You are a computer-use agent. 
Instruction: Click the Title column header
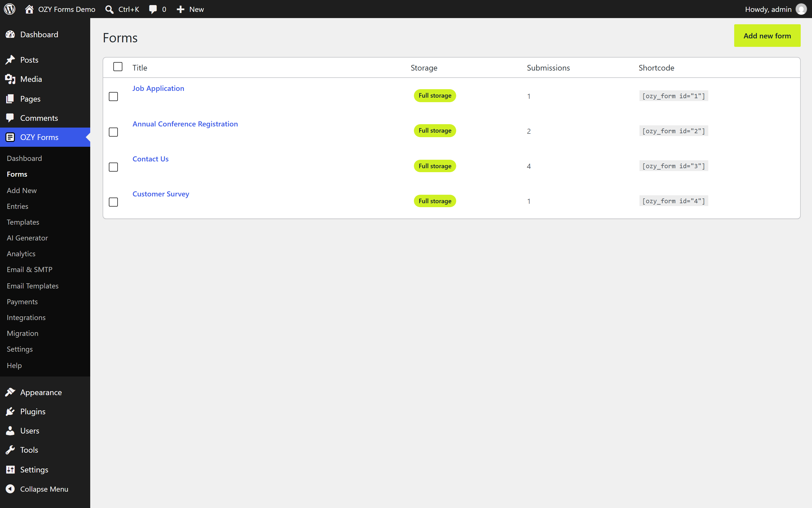140,67
